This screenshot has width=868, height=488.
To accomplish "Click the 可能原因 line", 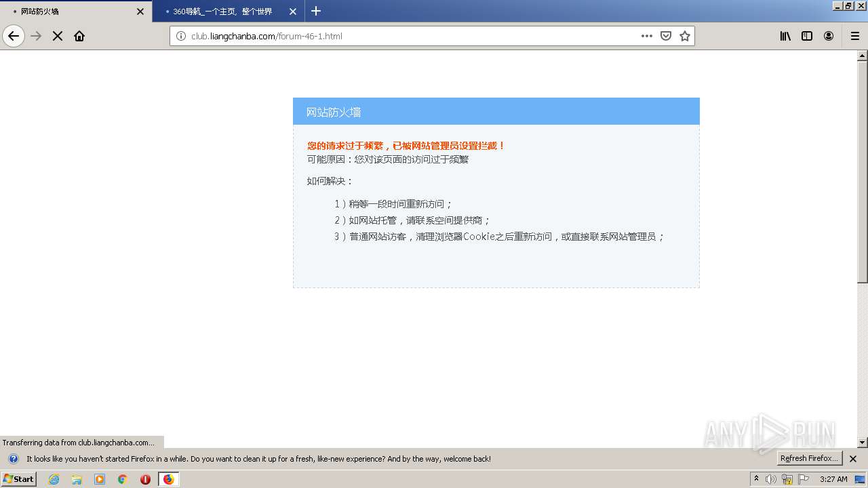I will tap(388, 159).
